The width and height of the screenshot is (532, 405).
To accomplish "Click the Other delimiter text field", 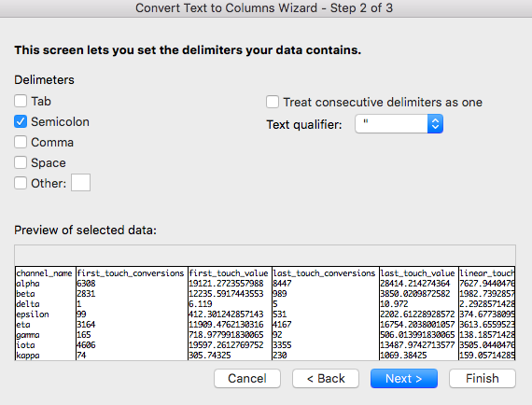I will tap(81, 183).
